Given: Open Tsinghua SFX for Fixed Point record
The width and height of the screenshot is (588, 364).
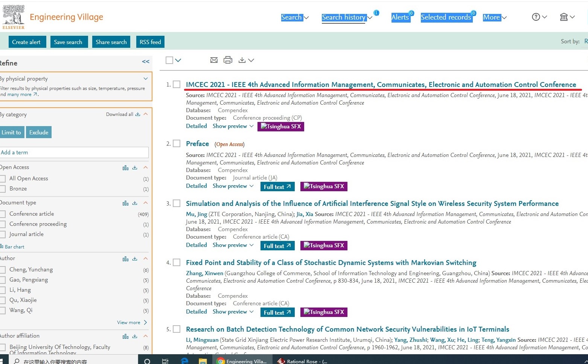Looking at the screenshot, I should [x=324, y=312].
